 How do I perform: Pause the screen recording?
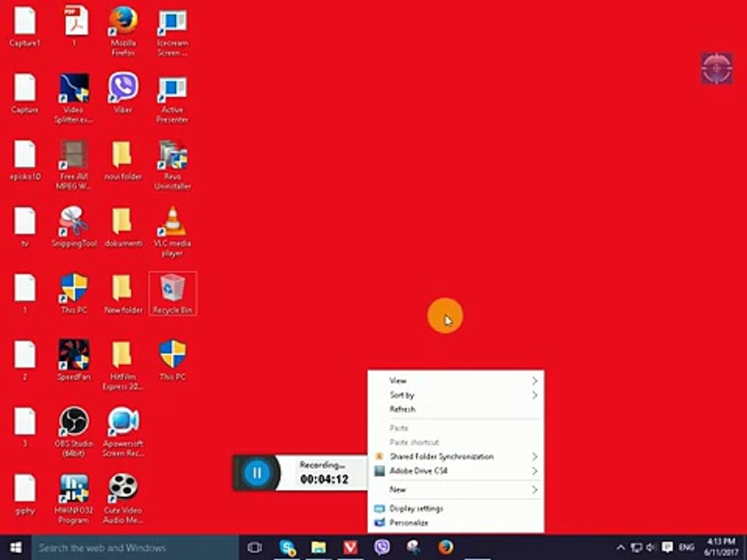pos(257,473)
